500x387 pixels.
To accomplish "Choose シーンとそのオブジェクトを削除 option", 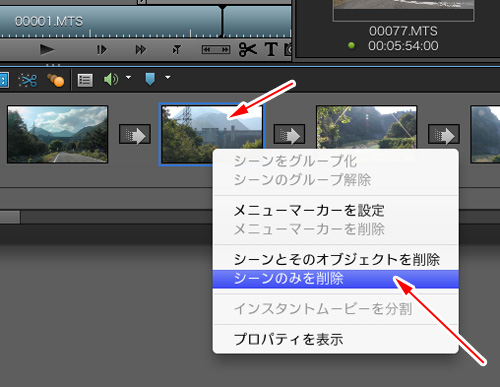I will click(336, 260).
